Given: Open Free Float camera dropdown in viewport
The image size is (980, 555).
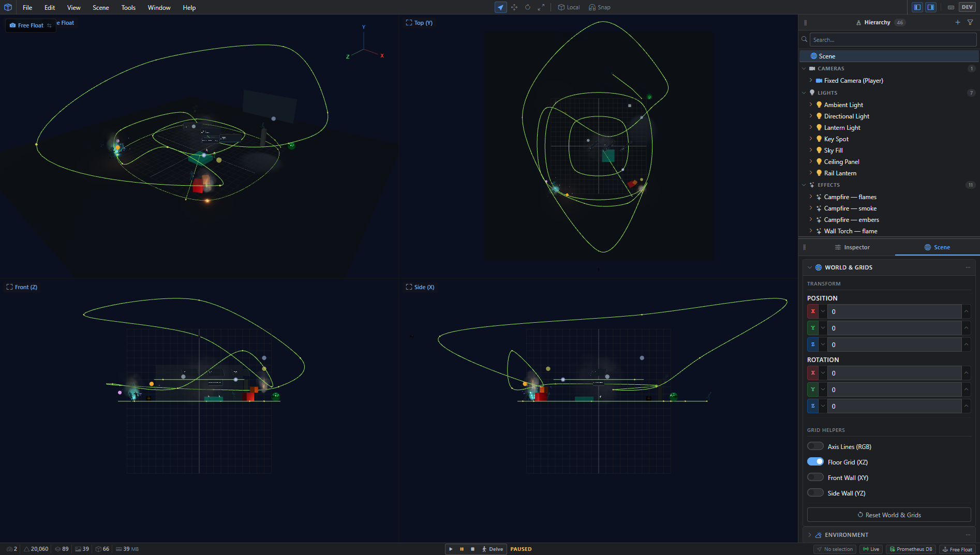Looking at the screenshot, I should pos(31,25).
